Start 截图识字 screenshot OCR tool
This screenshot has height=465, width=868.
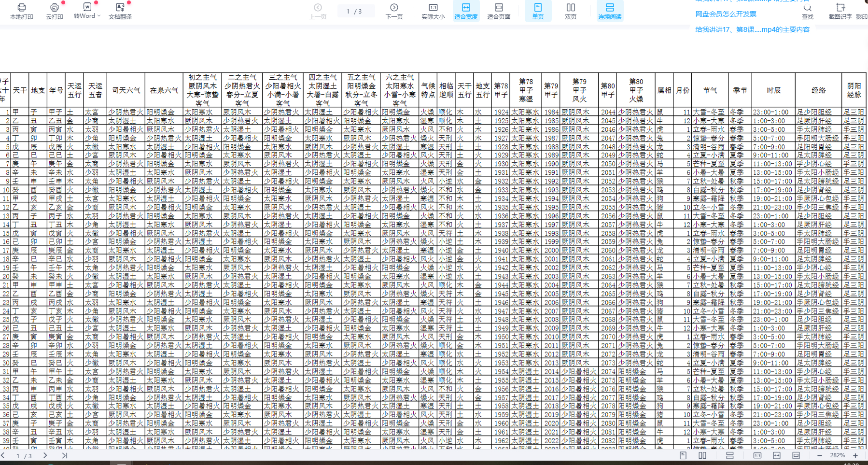point(840,12)
